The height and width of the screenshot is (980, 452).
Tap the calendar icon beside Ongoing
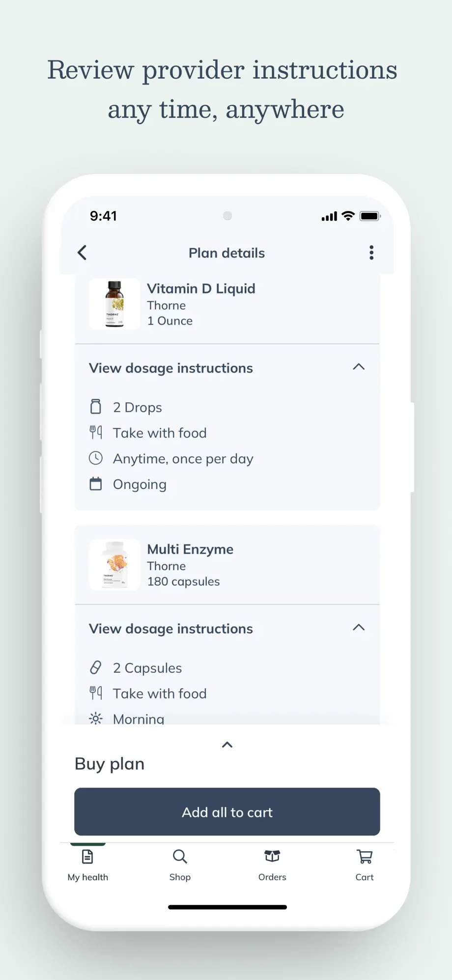click(x=96, y=484)
